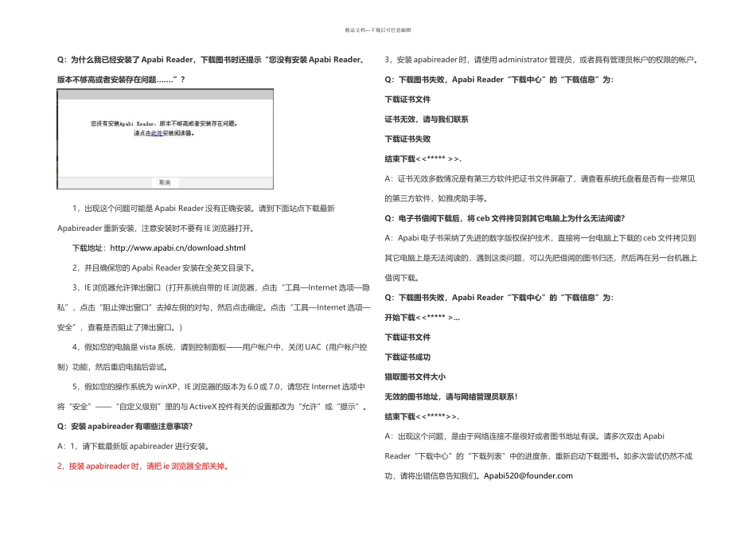Click the step about winXP and ActiveX settings
This screenshot has height=535, width=756.
(212, 396)
